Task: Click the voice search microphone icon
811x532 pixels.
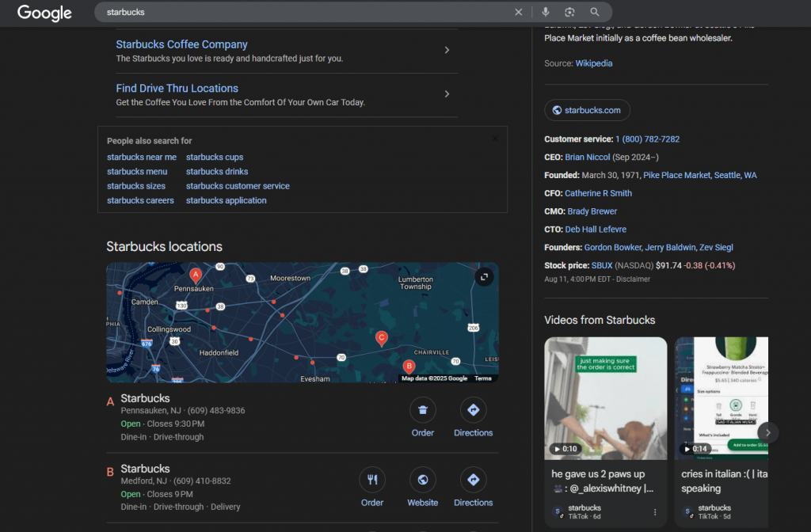Action: point(545,12)
